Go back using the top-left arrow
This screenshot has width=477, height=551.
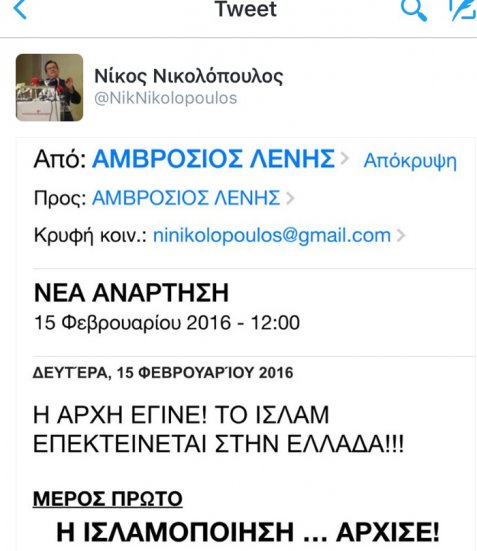coord(20,9)
